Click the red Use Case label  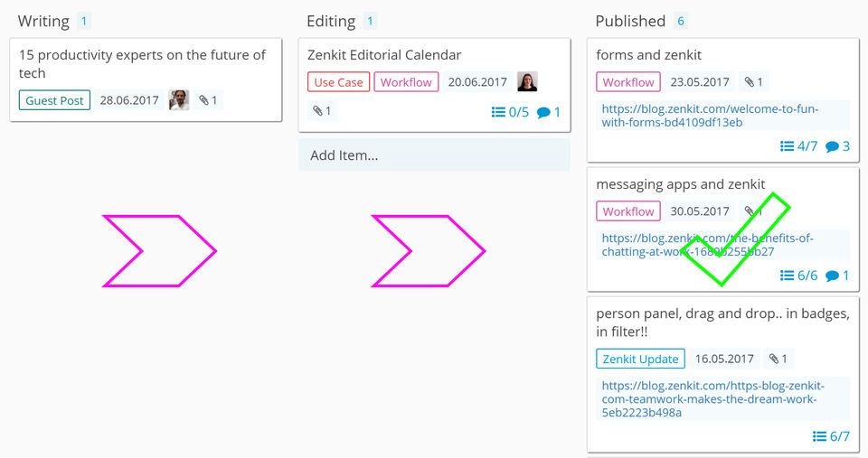[x=338, y=82]
